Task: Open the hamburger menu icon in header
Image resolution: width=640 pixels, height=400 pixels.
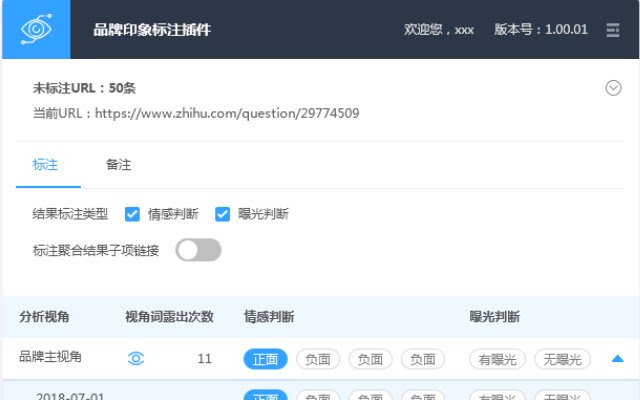Action: tap(613, 30)
